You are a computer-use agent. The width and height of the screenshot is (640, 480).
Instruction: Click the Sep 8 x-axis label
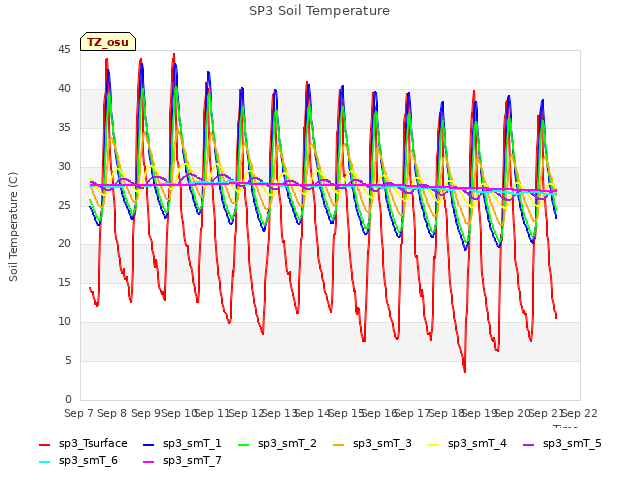tap(112, 413)
